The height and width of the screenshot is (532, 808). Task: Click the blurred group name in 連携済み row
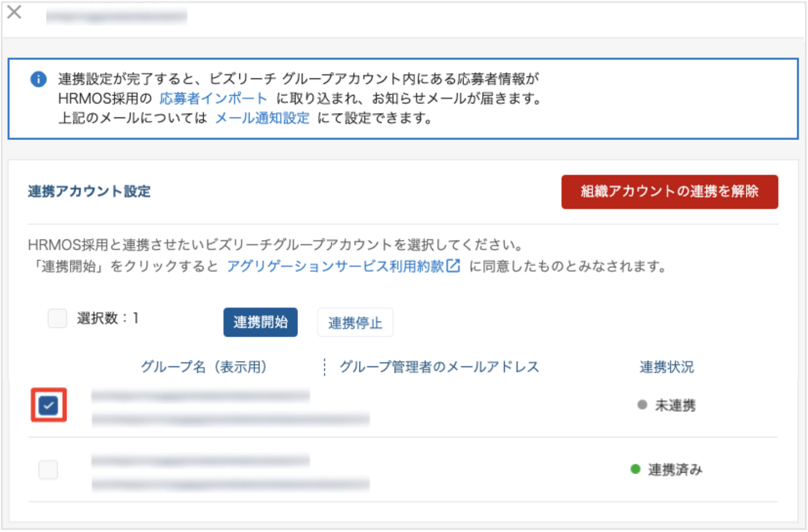(201, 460)
